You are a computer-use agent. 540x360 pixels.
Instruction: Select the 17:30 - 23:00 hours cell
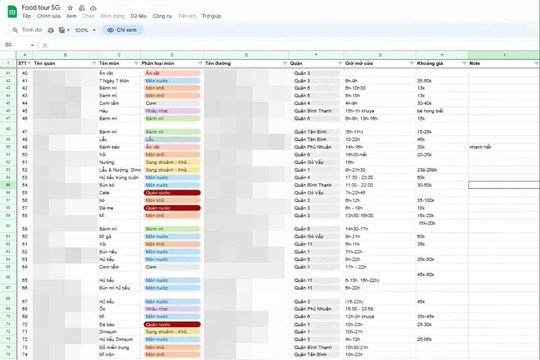380,178
